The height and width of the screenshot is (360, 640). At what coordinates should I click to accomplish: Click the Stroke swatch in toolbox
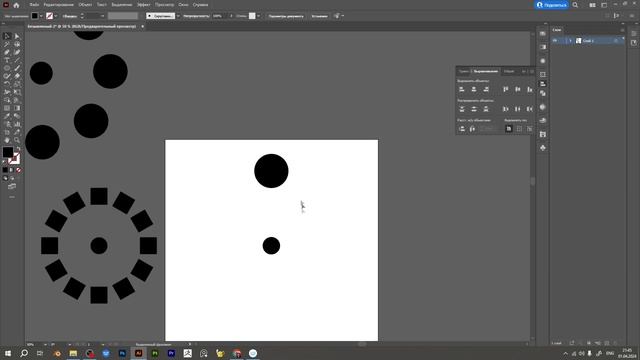(14, 158)
